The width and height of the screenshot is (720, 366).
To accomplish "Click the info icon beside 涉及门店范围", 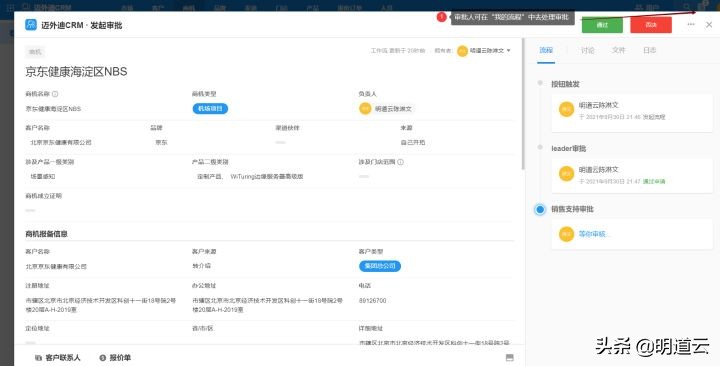I will pos(400,162).
